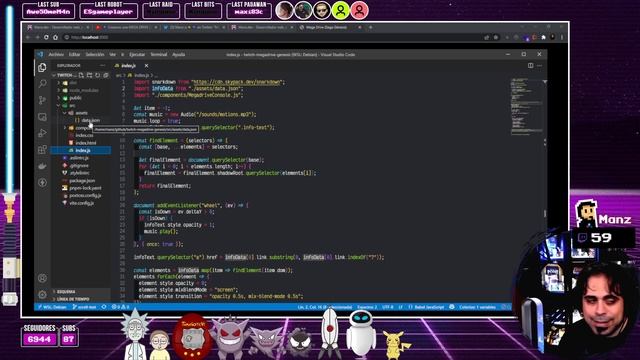Open the Manage gear in the activity bar
640x360 pixels.
click(x=42, y=294)
